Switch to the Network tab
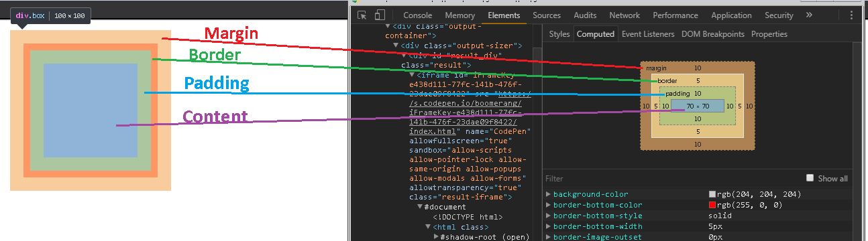 625,15
